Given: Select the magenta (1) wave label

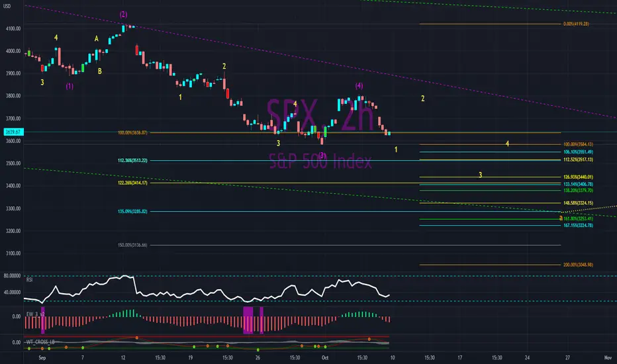Looking at the screenshot, I should click(x=70, y=86).
